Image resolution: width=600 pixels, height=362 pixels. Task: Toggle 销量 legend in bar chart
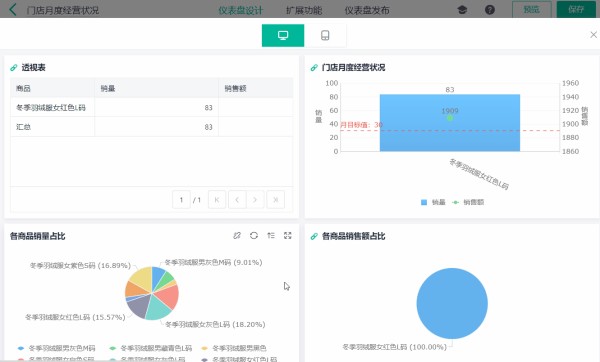(433, 202)
